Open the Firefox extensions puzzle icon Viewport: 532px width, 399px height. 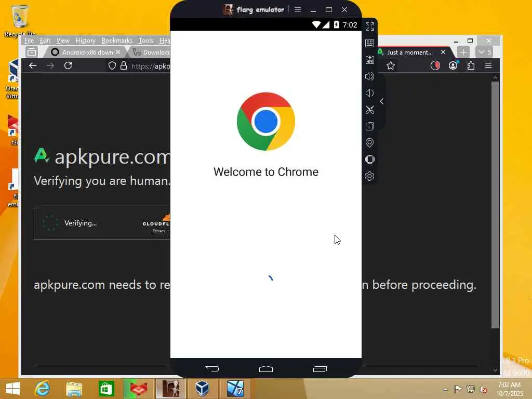[471, 65]
